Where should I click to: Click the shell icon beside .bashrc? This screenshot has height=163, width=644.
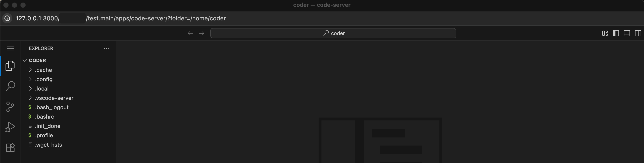30,116
